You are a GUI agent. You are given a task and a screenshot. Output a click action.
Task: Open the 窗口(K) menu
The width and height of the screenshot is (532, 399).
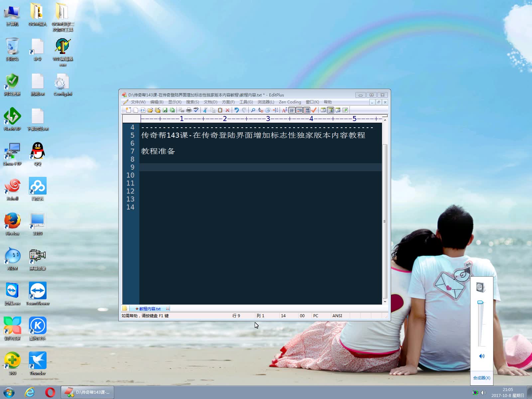(x=312, y=102)
